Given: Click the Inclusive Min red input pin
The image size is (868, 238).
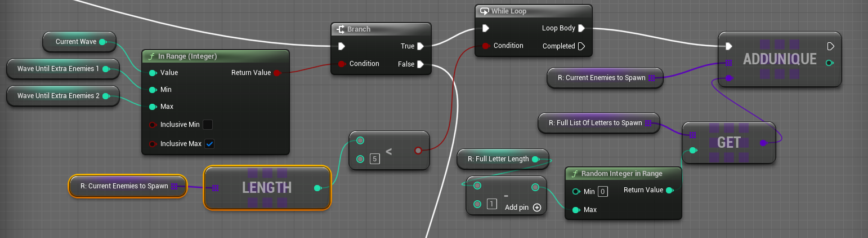Looking at the screenshot, I should (153, 125).
